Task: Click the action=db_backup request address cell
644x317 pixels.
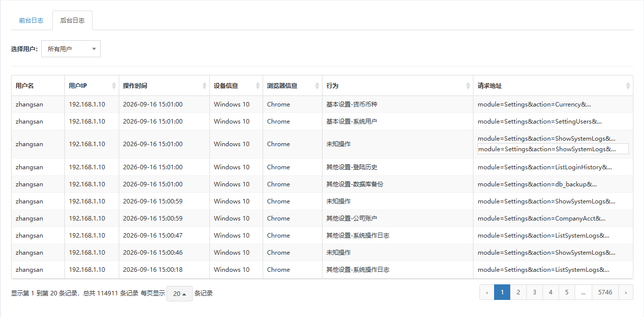Action: [x=553, y=184]
